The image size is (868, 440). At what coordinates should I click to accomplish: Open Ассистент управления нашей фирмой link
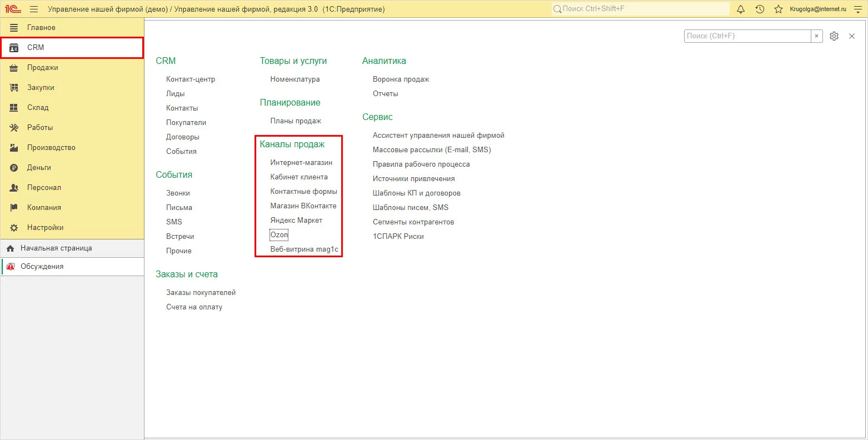(x=438, y=136)
